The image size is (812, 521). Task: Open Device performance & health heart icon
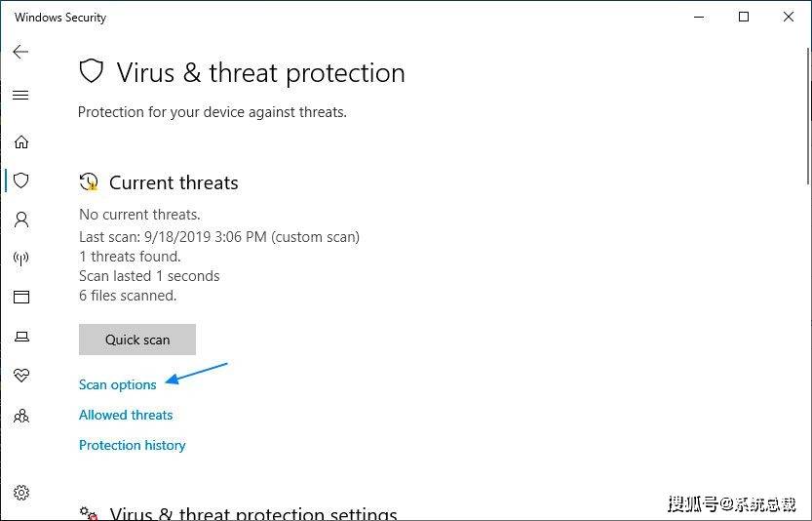pos(21,375)
